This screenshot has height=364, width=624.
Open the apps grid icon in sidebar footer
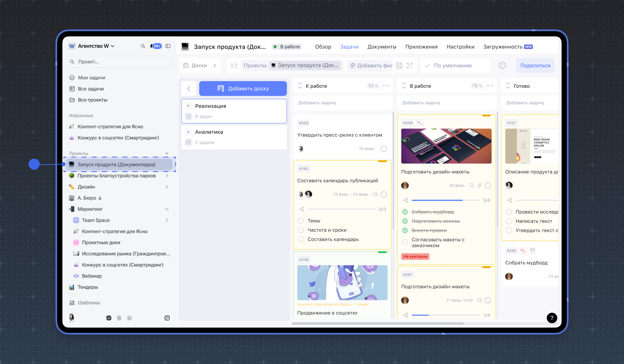167,318
